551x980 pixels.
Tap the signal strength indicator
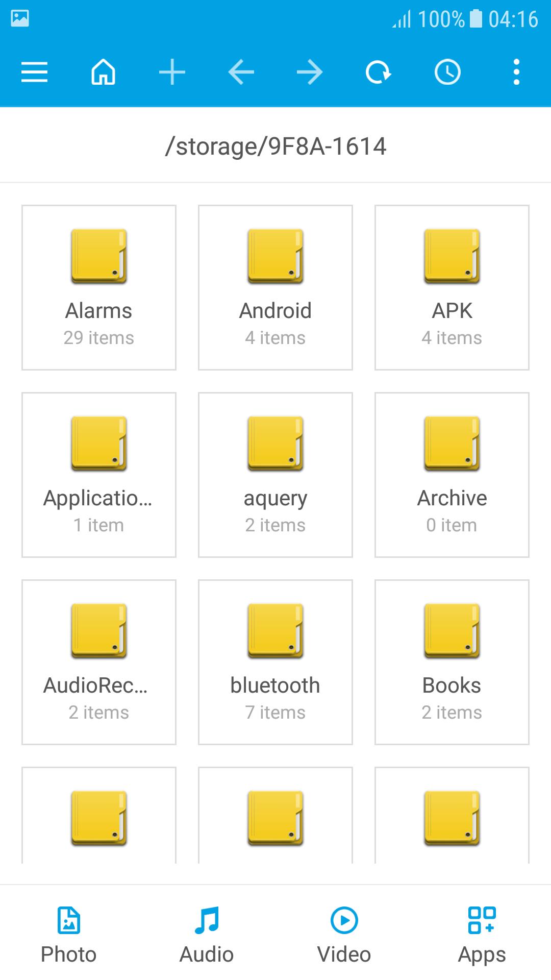coord(402,19)
